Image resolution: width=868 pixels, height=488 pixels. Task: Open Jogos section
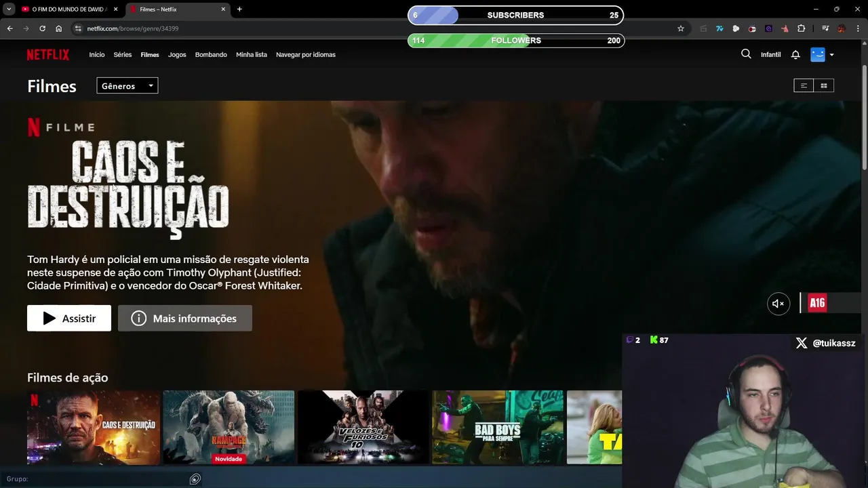[x=177, y=55]
